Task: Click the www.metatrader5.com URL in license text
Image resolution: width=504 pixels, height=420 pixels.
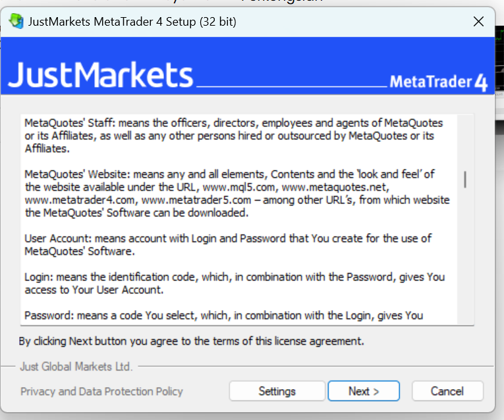Action: [196, 200]
